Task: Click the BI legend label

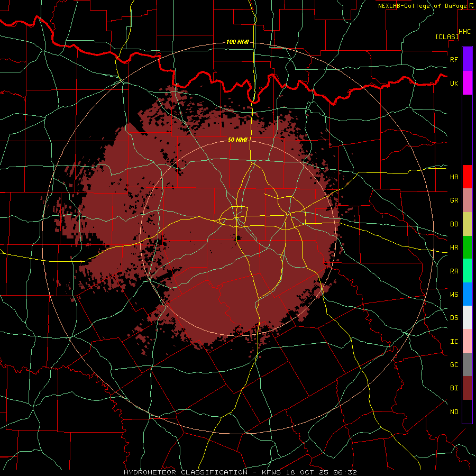Action: [454, 388]
